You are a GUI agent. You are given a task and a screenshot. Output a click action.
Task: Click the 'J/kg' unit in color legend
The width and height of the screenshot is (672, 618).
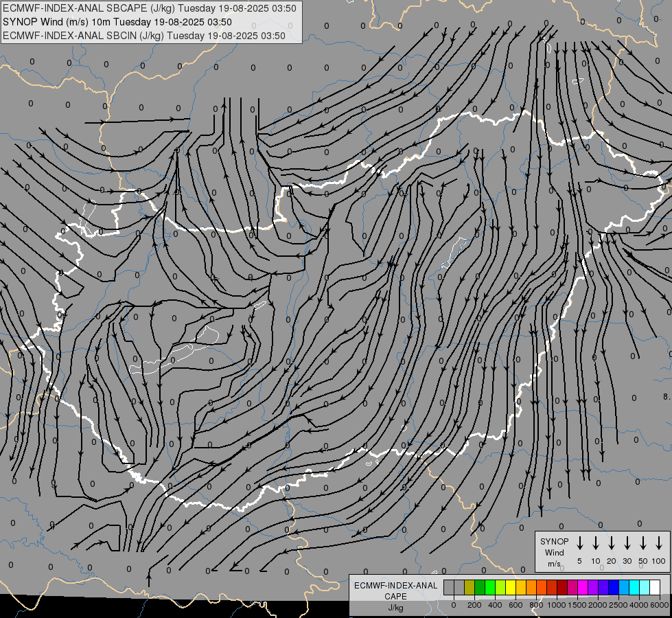coord(395,608)
